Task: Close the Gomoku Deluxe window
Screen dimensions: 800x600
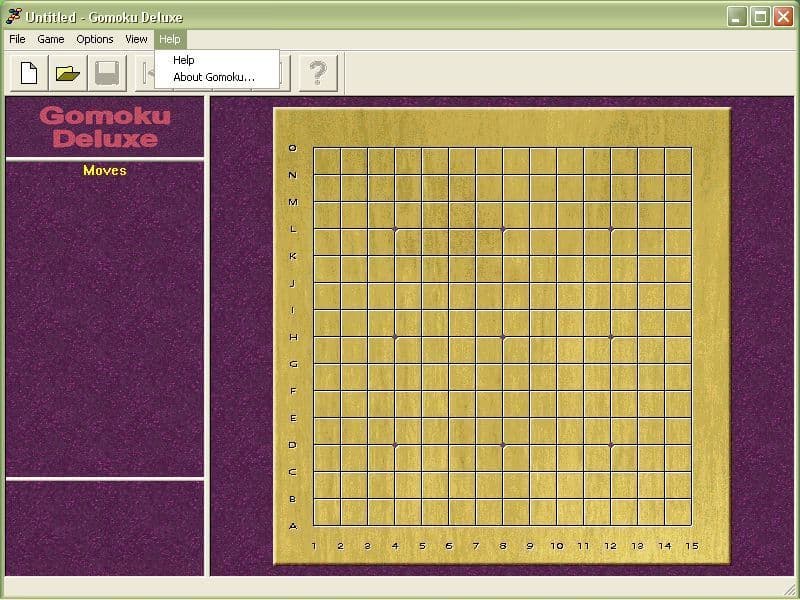Action: [x=783, y=17]
